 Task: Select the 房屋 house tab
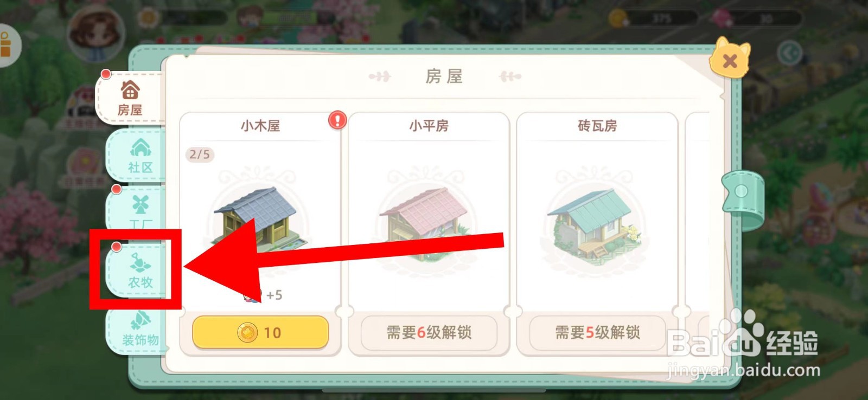pyautogui.click(x=130, y=98)
